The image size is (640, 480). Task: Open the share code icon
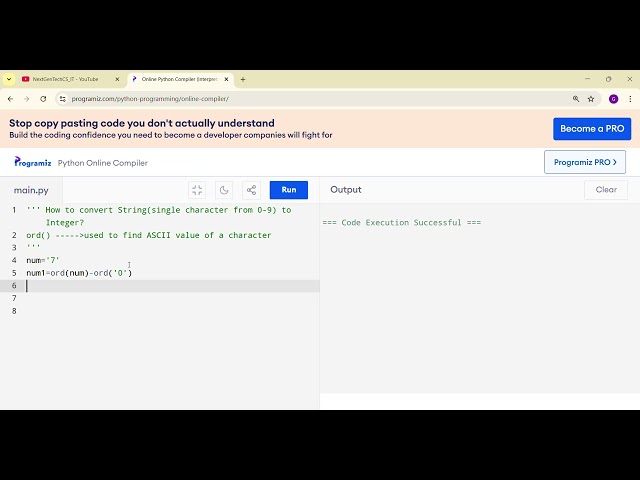coord(251,190)
